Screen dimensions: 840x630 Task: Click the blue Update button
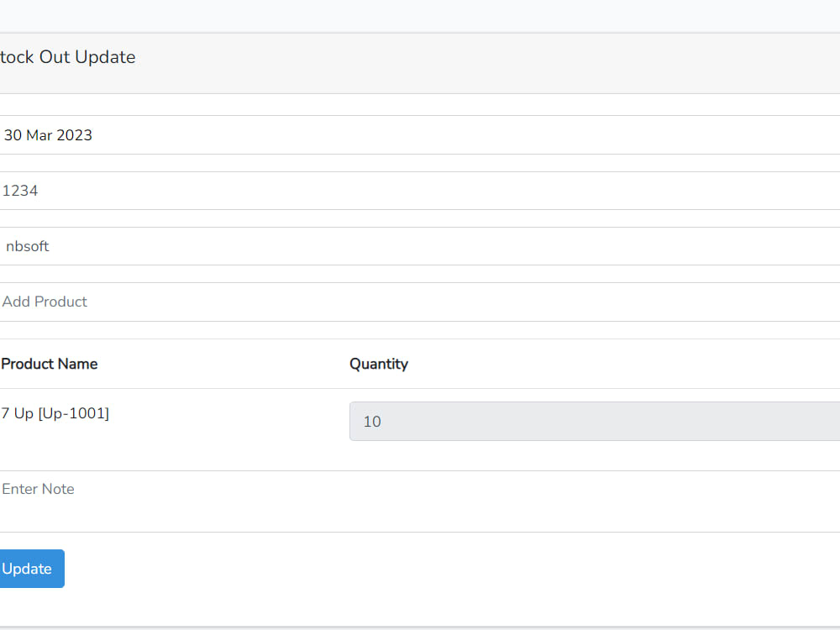click(31, 569)
